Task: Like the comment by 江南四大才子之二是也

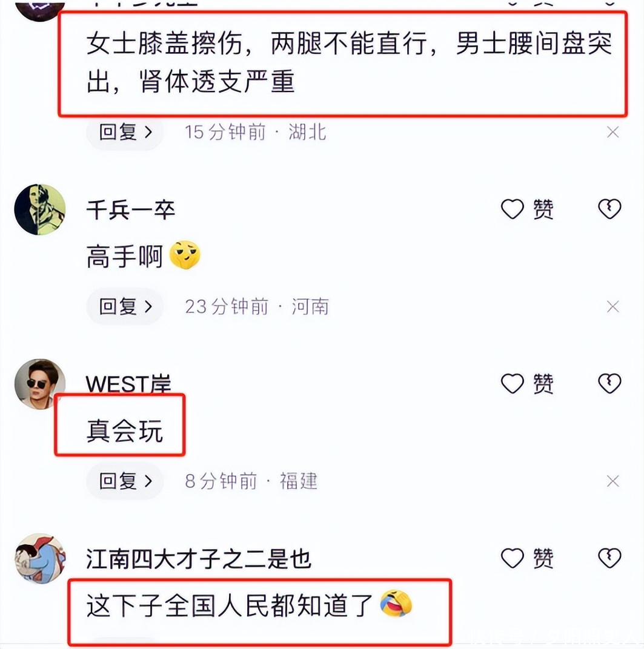Action: 527,558
